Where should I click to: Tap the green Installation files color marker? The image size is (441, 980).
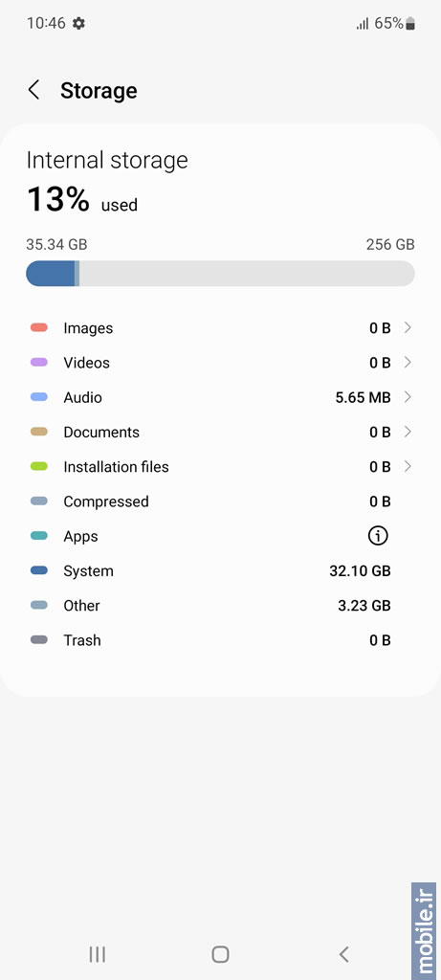point(38,466)
